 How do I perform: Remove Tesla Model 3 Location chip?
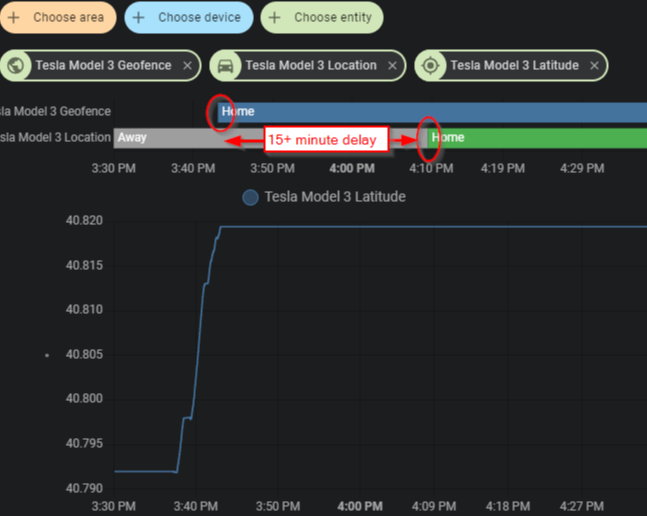pyautogui.click(x=392, y=66)
